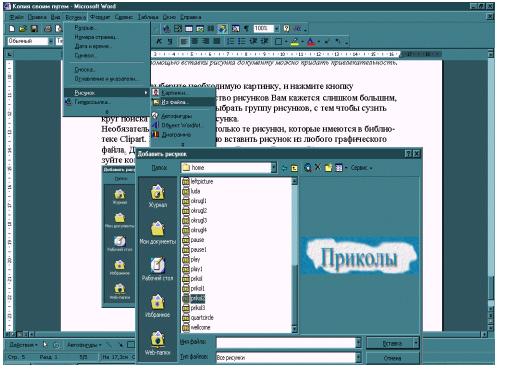Create a new document from toolbar
The image size is (512, 384).
(x=12, y=29)
